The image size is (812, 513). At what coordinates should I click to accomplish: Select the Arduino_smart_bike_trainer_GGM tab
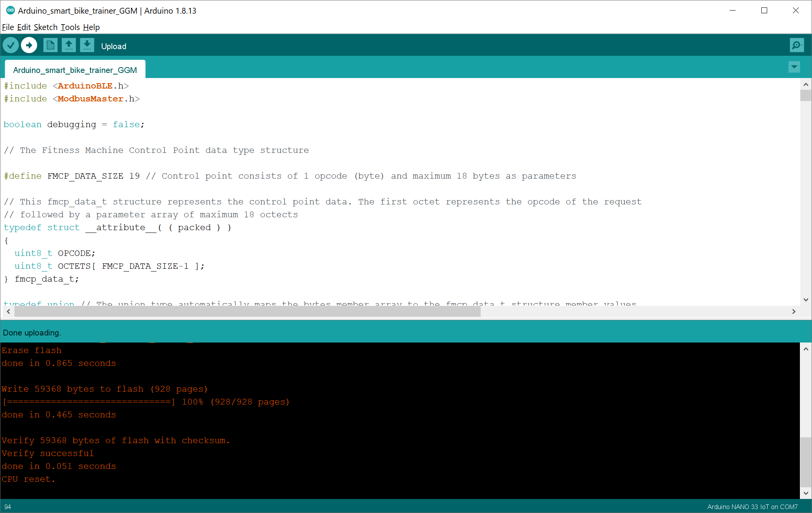[x=75, y=70]
